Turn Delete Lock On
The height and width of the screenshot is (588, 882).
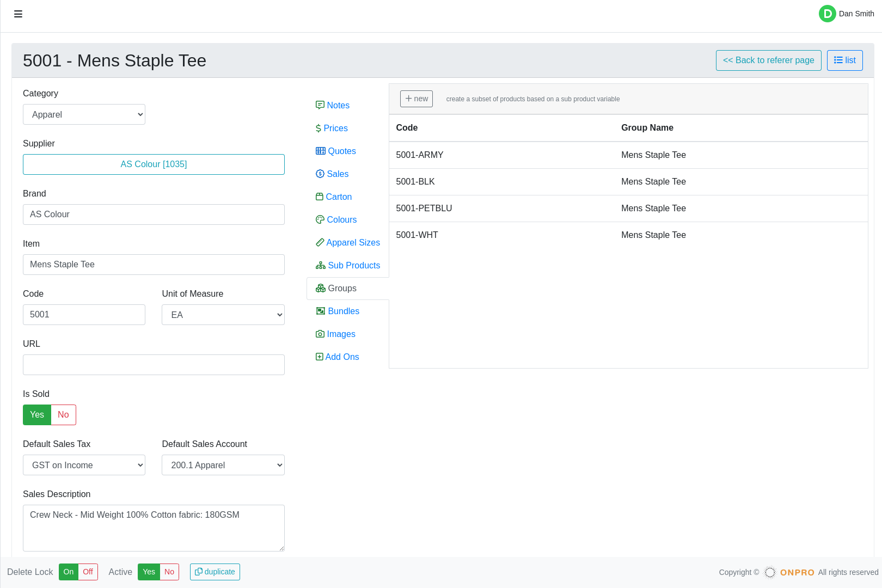pyautogui.click(x=69, y=572)
